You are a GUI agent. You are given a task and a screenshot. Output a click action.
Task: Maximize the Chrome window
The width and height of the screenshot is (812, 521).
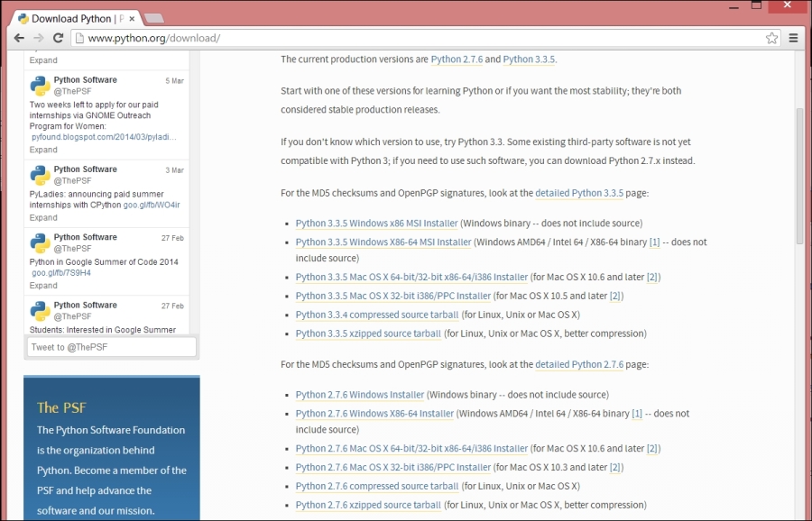[x=757, y=5]
